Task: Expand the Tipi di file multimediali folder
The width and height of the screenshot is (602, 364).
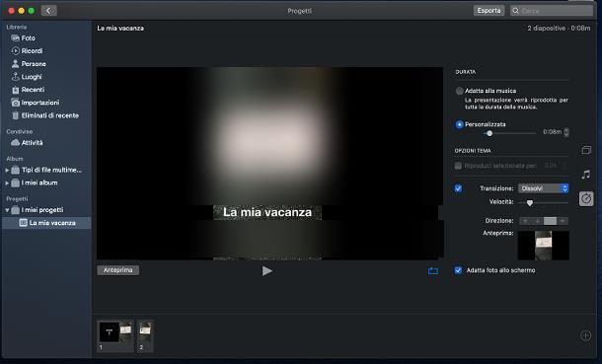Action: pos(7,170)
